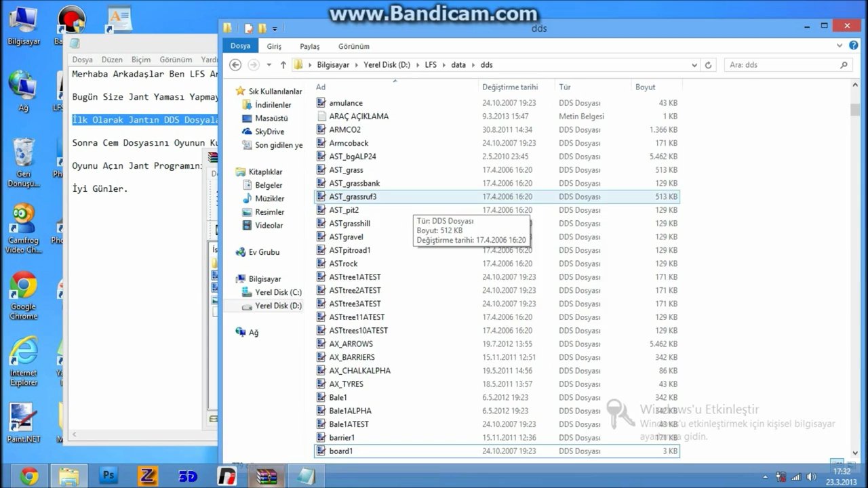Viewport: 868px width, 488px height.
Task: Go back using the Explorer back arrow
Action: (235, 65)
